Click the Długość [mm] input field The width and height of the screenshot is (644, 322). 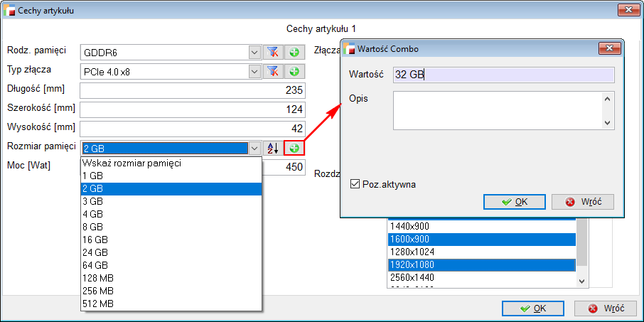[192, 90]
